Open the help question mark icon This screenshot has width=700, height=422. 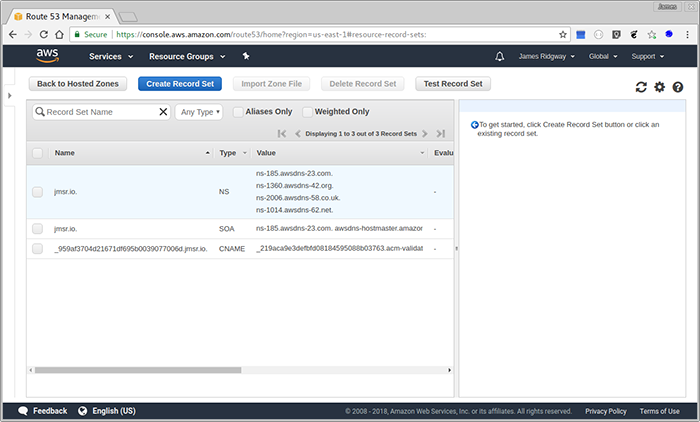pyautogui.click(x=678, y=87)
